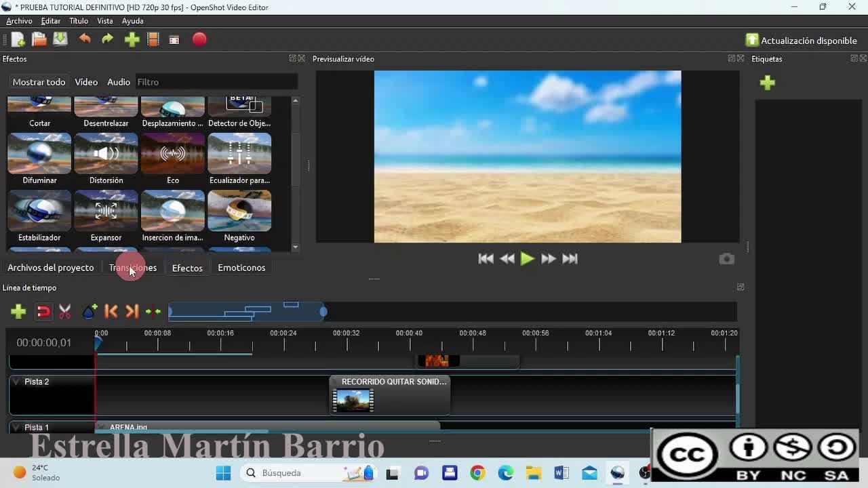Viewport: 868px width, 488px height.
Task: Click the center timeline on playhead icon
Action: point(153,311)
